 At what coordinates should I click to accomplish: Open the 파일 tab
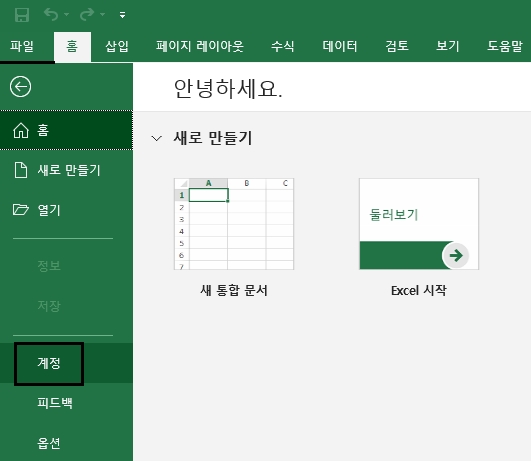point(22,46)
